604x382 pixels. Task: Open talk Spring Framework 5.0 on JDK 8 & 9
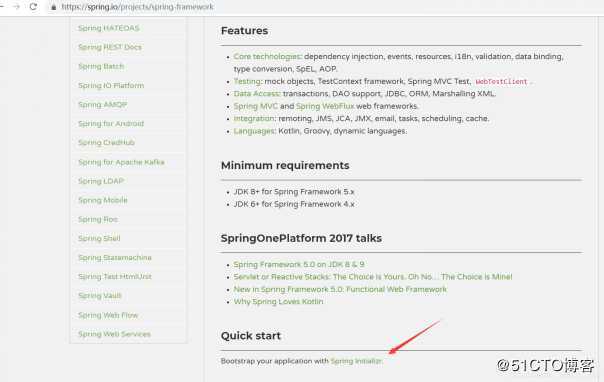299,265
